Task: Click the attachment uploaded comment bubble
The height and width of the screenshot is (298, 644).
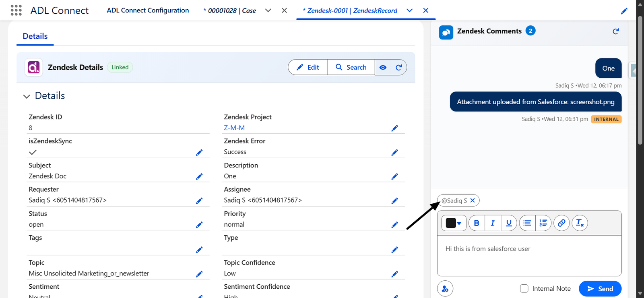Action: 536,102
